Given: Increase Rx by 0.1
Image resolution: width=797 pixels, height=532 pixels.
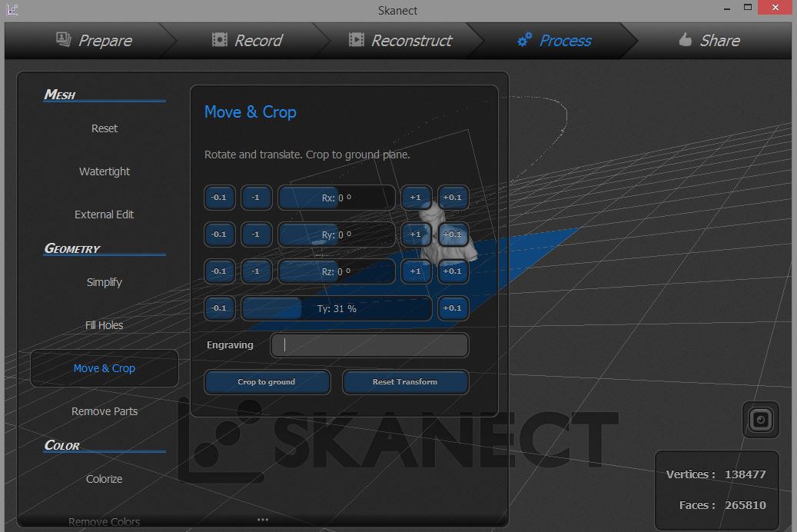Looking at the screenshot, I should point(453,198).
